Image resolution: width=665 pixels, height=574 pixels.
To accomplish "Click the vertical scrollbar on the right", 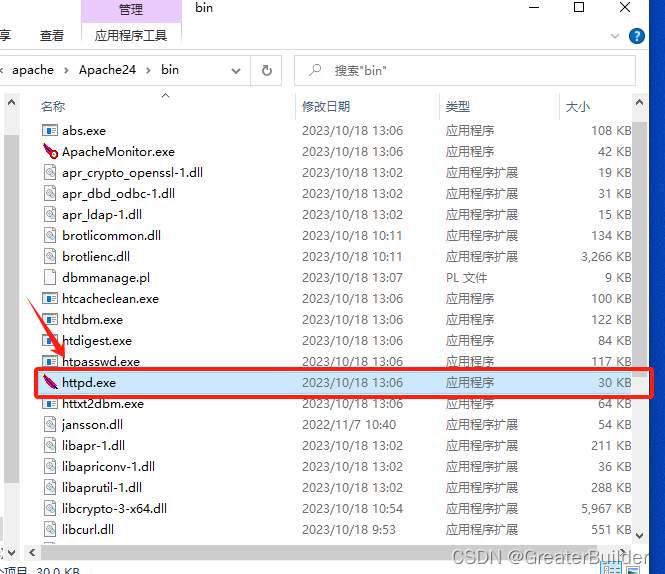I will click(x=654, y=300).
